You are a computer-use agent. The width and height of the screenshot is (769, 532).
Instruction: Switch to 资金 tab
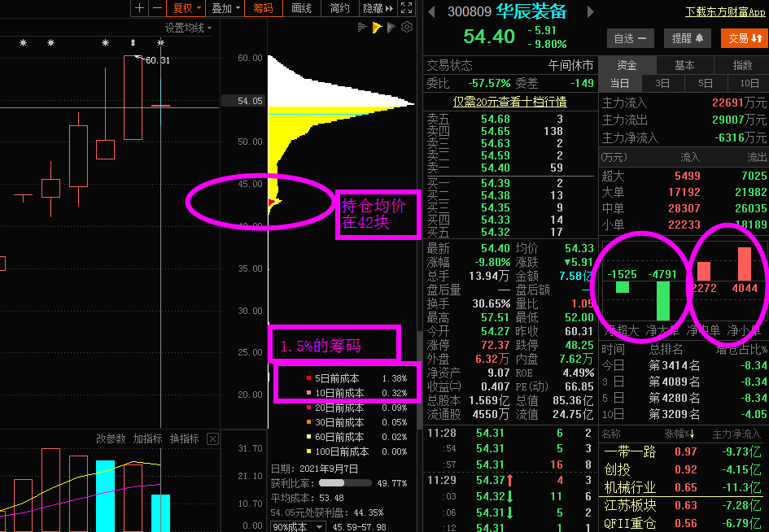point(627,65)
